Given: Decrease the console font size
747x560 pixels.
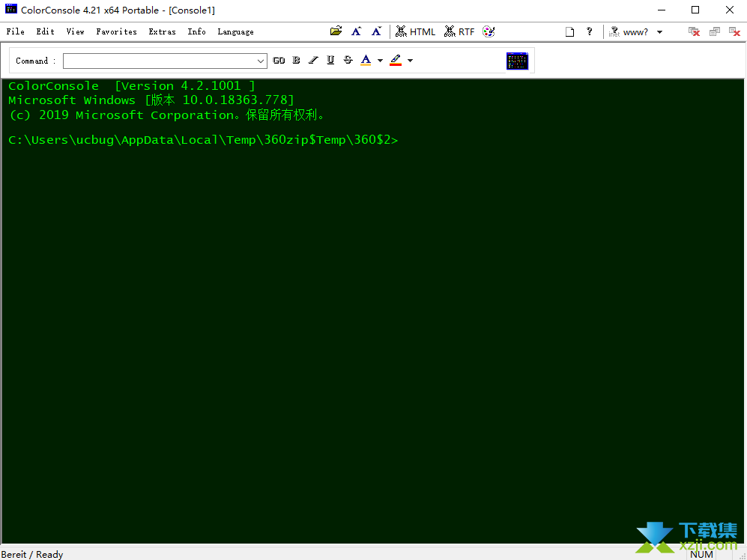Looking at the screenshot, I should (x=376, y=31).
